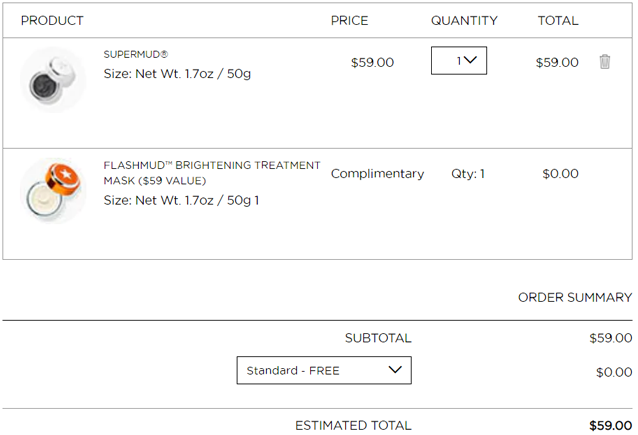Click the SUPERMUD size text
Screen dimensions: 638x435
[x=177, y=74]
